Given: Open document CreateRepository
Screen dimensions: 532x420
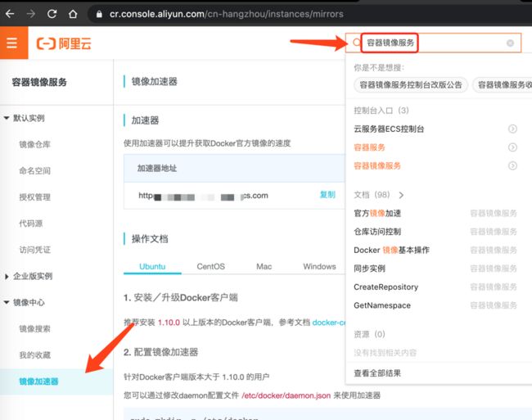Looking at the screenshot, I should click(x=385, y=287).
